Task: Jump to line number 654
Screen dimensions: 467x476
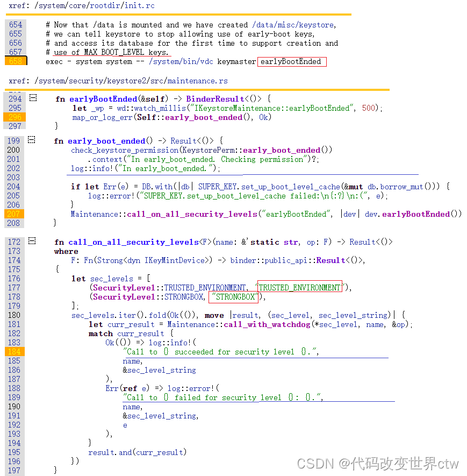Action: point(16,25)
